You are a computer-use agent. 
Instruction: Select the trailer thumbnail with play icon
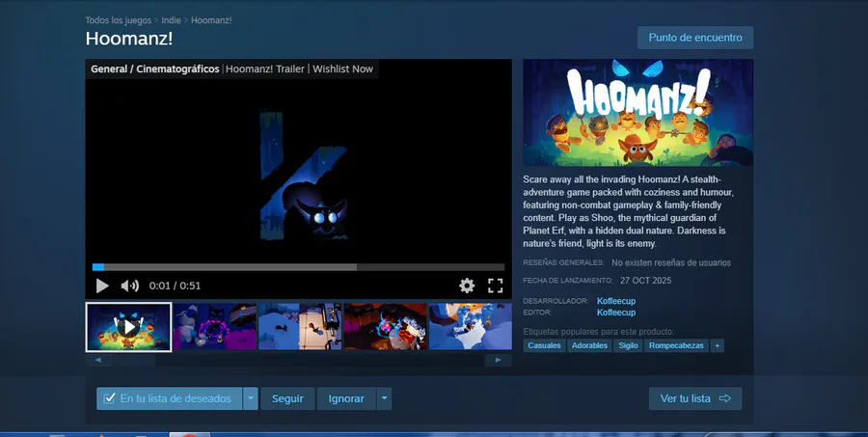coord(128,327)
